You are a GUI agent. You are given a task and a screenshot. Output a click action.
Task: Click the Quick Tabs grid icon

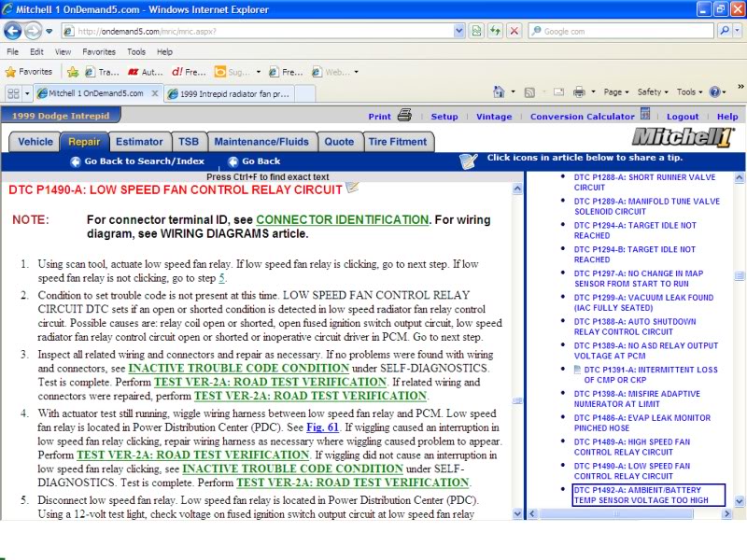(x=13, y=93)
